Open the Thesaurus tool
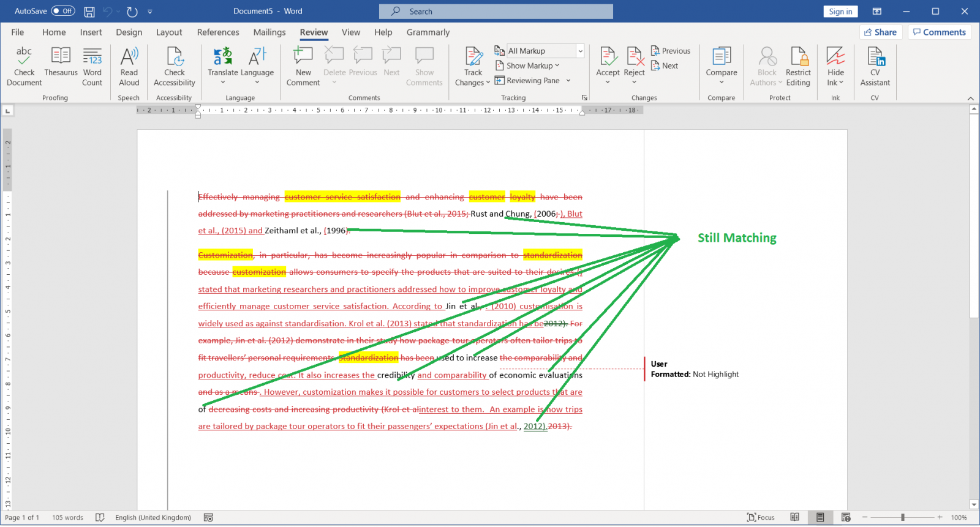 coord(61,56)
